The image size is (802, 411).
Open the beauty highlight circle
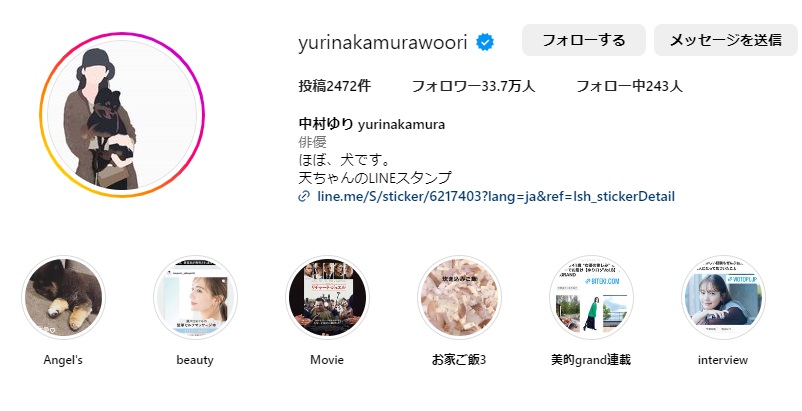tap(195, 298)
